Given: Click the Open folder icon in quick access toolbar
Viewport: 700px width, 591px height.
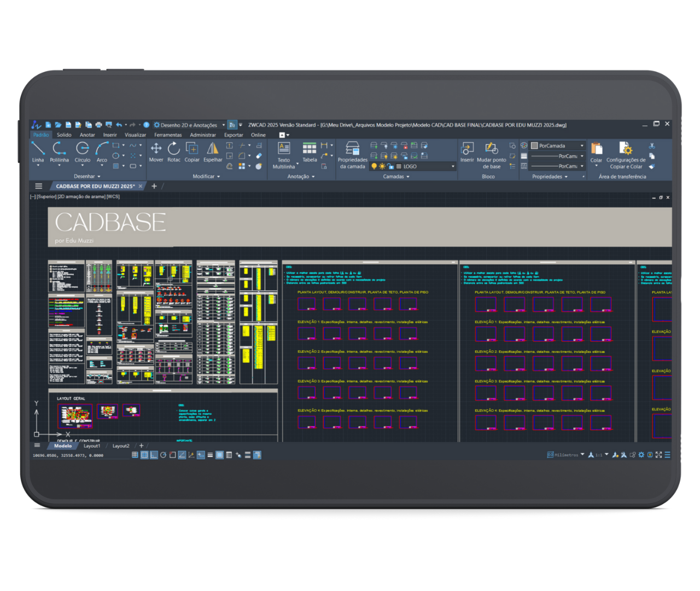Looking at the screenshot, I should [58, 125].
